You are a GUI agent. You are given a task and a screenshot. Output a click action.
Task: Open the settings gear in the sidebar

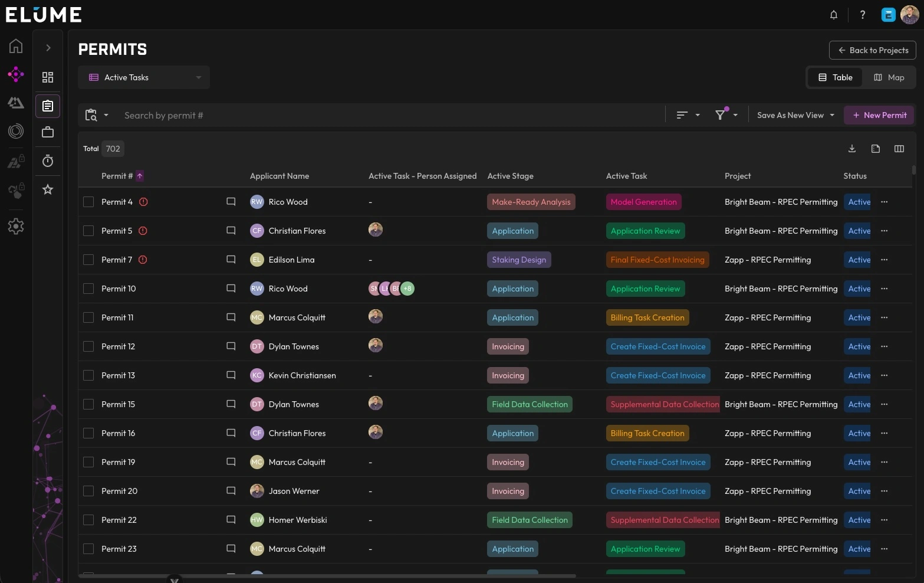(16, 226)
